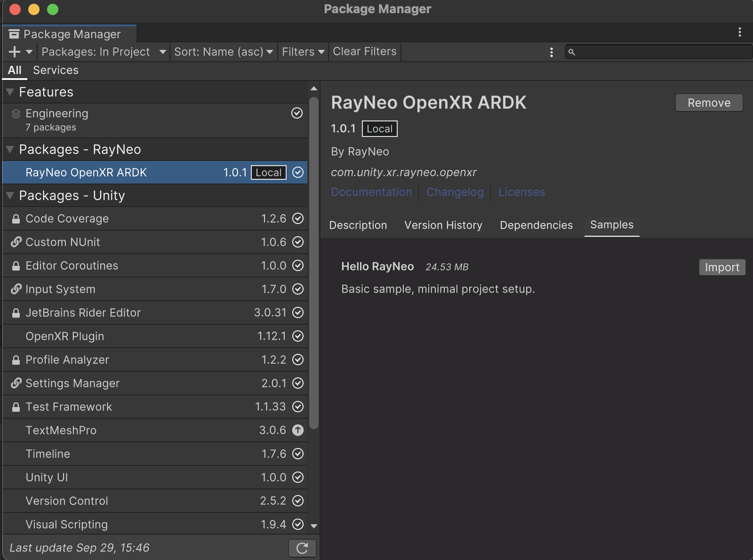Click Engineering feature layers icon
This screenshot has width=753, height=560.
click(x=16, y=114)
